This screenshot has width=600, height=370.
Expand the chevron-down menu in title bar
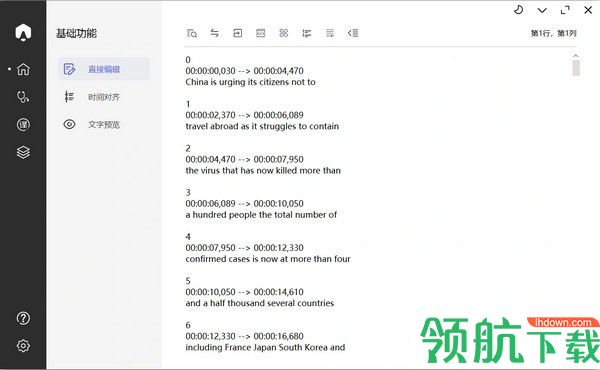pyautogui.click(x=542, y=10)
